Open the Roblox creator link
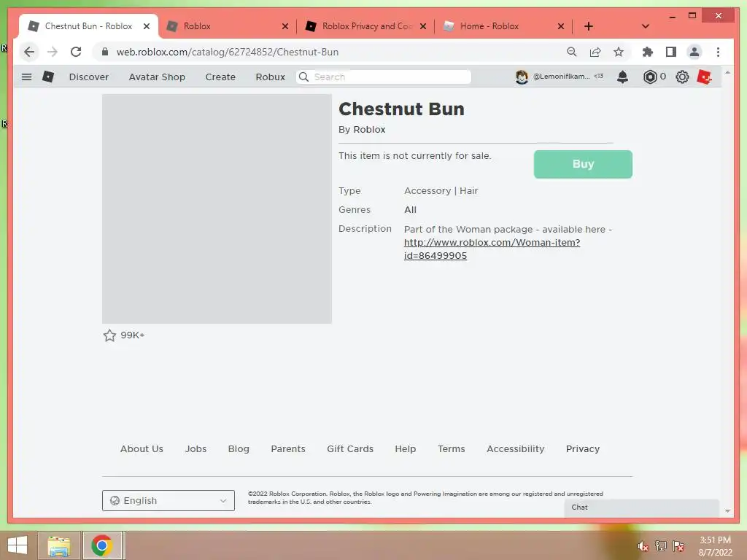The width and height of the screenshot is (747, 560). [369, 130]
